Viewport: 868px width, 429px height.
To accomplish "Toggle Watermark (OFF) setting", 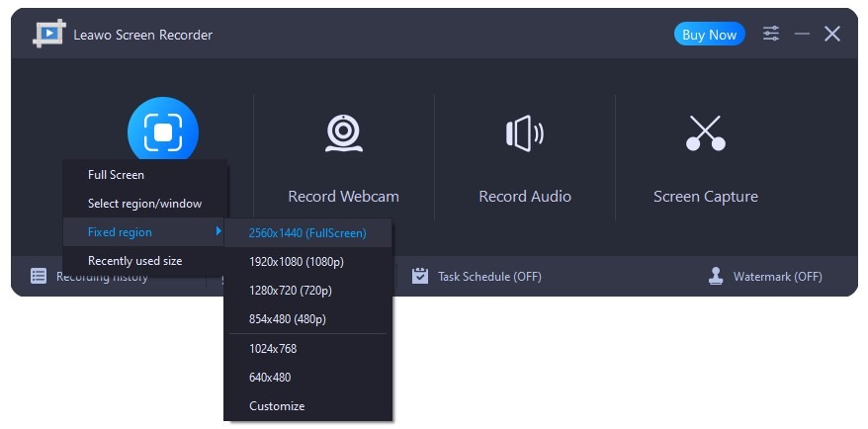I will (777, 277).
